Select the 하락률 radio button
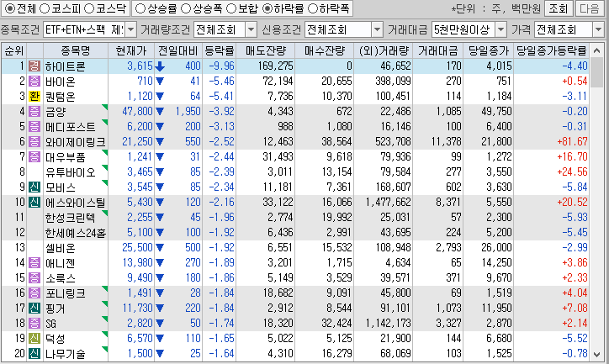609x364 pixels. tap(267, 8)
